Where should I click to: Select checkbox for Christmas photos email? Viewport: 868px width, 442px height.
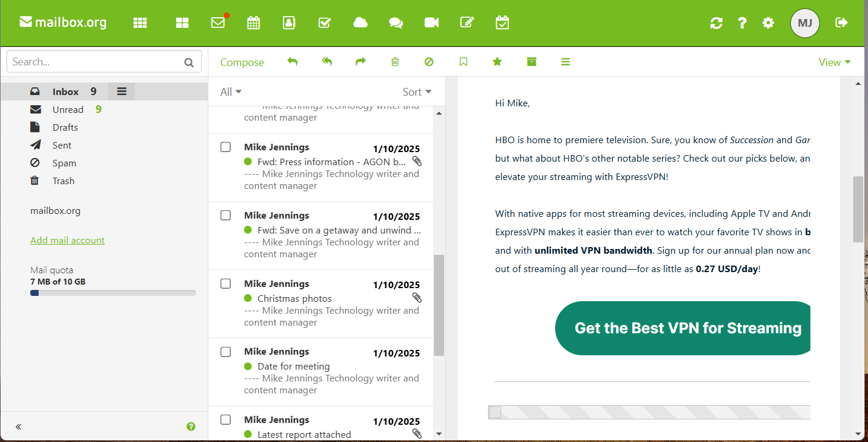coord(226,283)
